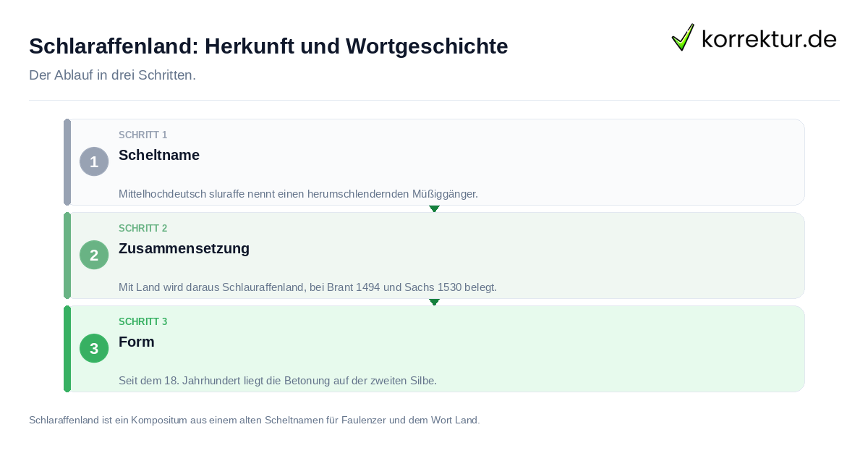Viewport: 868px width, 456px height.
Task: Click the arrow between step 1 and 2
Action: tap(434, 208)
